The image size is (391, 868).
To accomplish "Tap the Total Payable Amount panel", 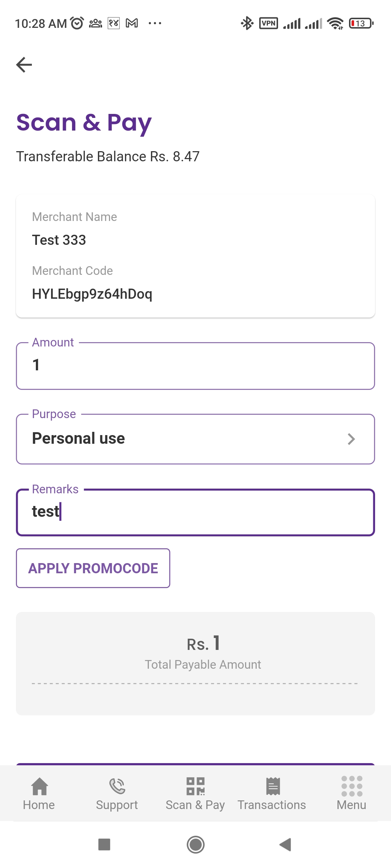I will [x=195, y=663].
